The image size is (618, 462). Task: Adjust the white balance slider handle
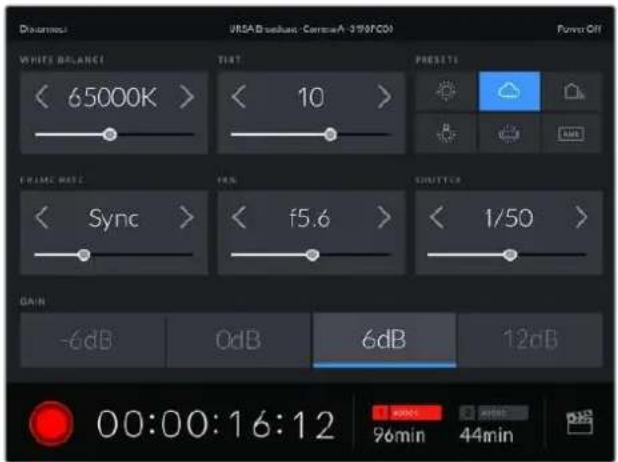click(110, 134)
